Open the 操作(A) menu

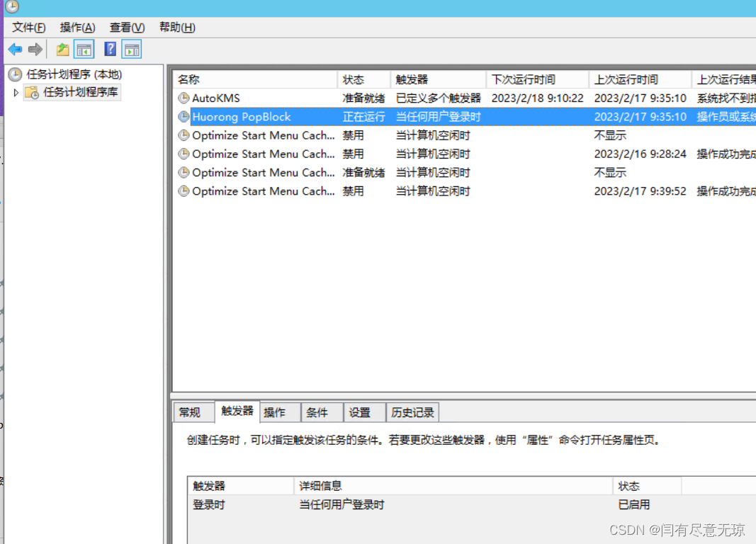(78, 28)
